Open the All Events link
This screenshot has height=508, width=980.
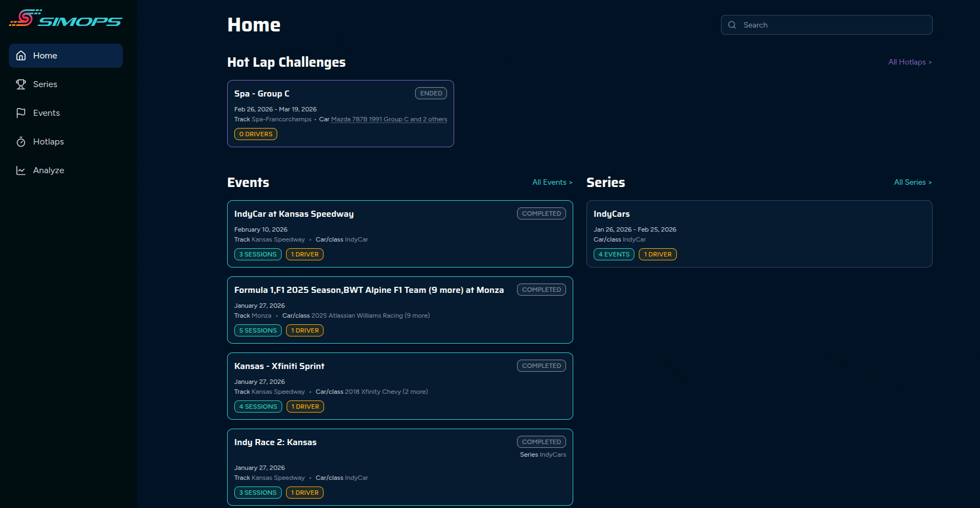552,182
